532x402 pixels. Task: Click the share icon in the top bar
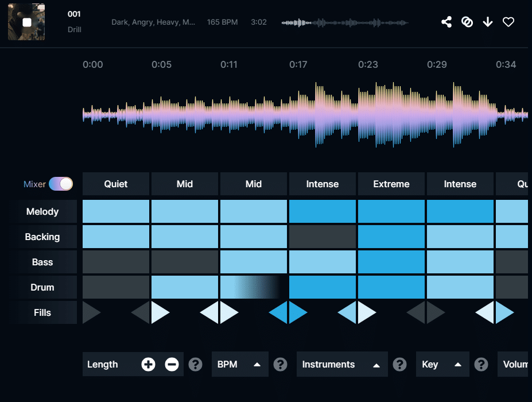coord(446,22)
